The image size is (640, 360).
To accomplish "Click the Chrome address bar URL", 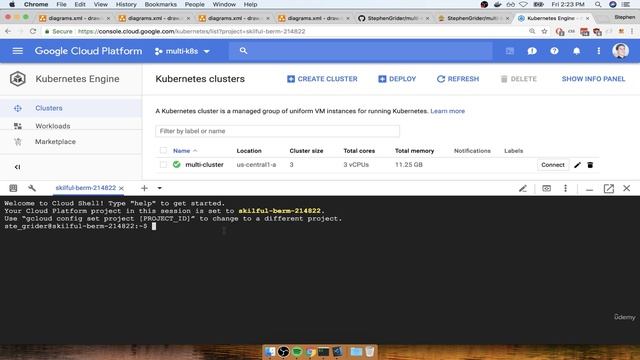I will [x=191, y=31].
